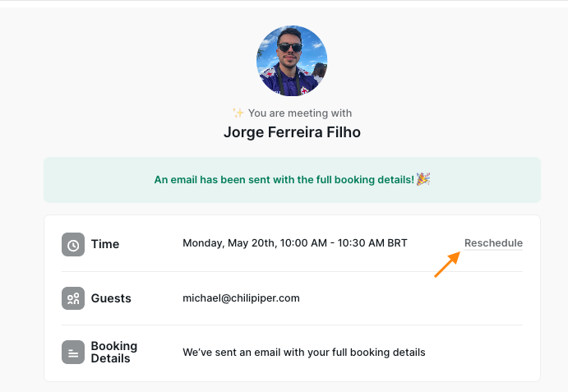
Task: Click the guest email michael@chilipiper.com
Action: (x=241, y=298)
